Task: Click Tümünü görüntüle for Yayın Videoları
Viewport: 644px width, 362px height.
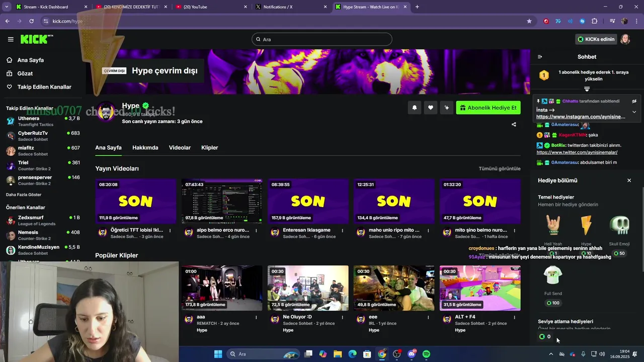Action: pos(500,169)
